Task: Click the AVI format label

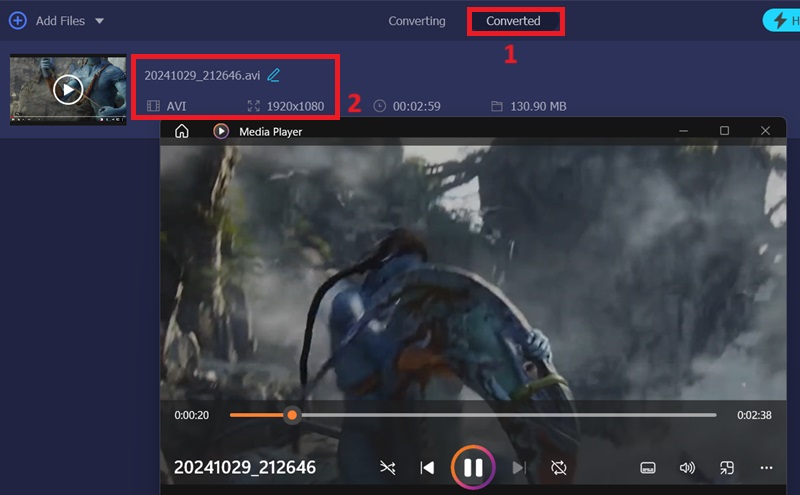Action: pyautogui.click(x=176, y=106)
